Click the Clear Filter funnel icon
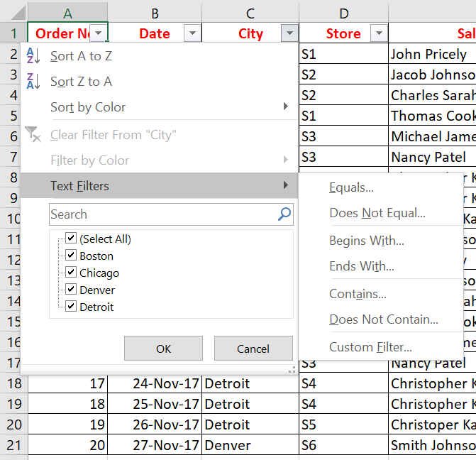 33,134
